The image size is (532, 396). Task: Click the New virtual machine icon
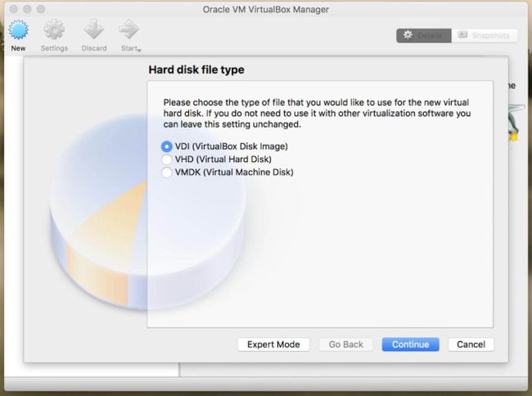point(18,31)
